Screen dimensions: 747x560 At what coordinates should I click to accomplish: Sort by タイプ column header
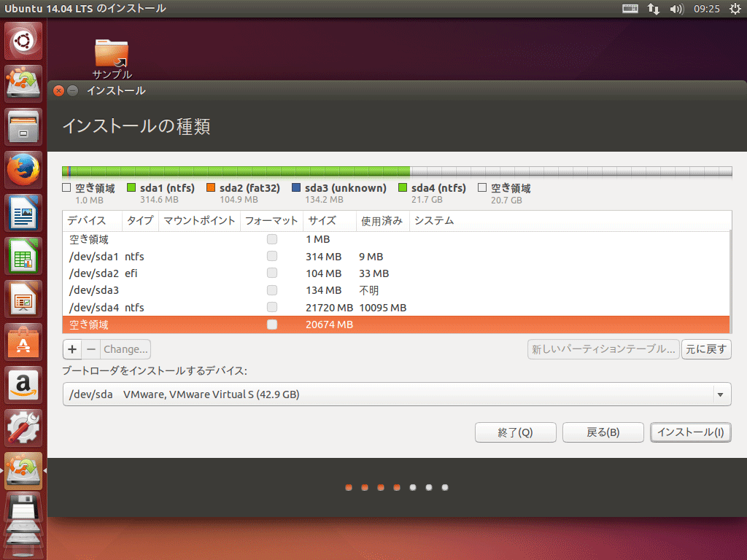click(140, 221)
